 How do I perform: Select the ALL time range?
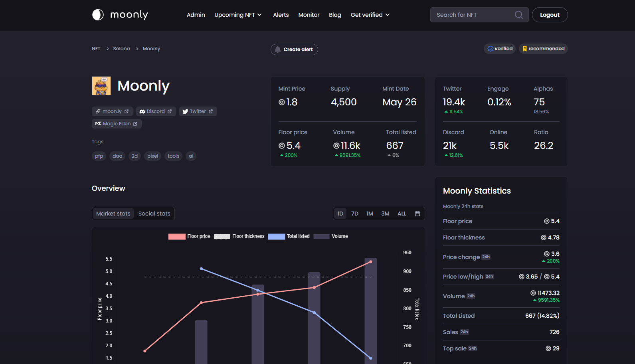tap(402, 214)
